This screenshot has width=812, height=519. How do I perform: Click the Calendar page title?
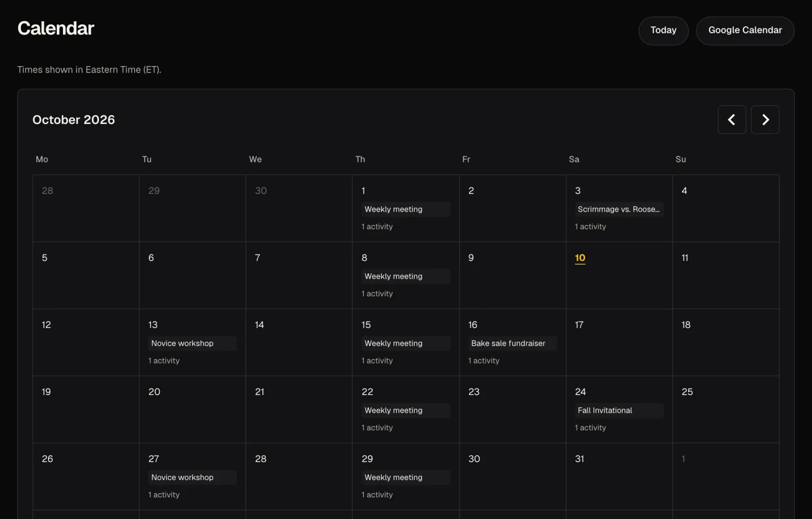click(x=56, y=28)
